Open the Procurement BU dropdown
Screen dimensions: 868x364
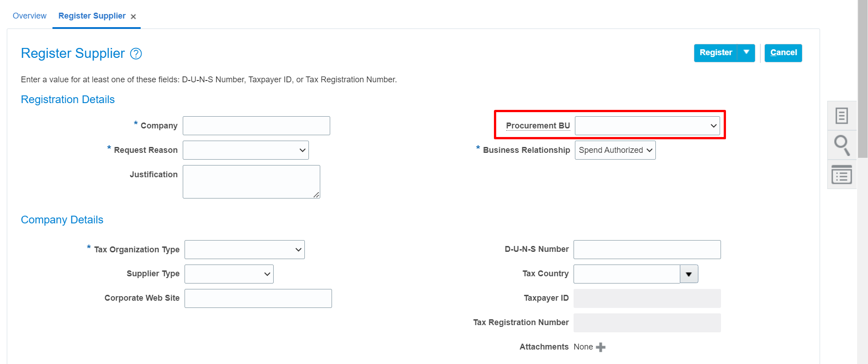pyautogui.click(x=714, y=126)
